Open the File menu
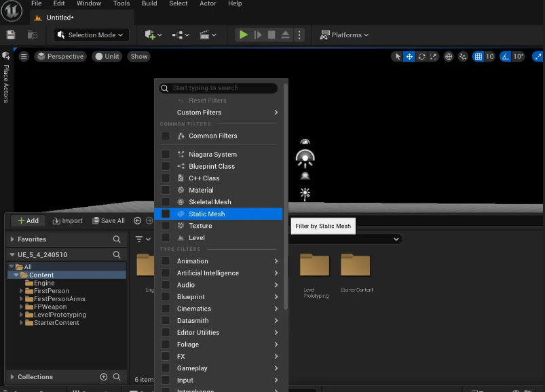The image size is (545, 392). click(x=36, y=3)
